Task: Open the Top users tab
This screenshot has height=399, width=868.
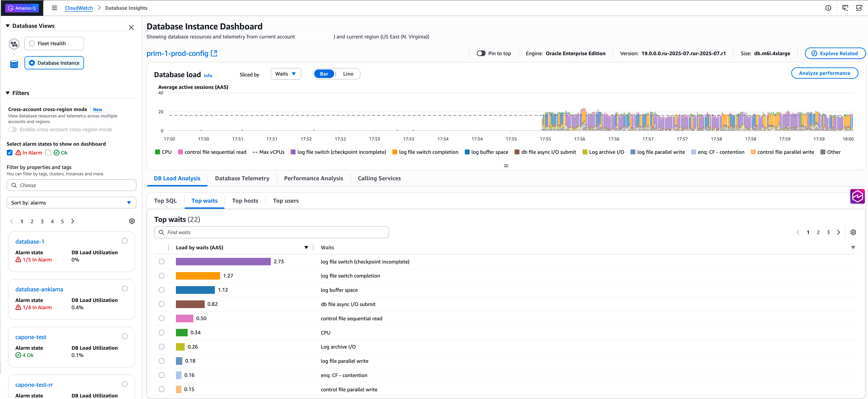Action: click(286, 201)
